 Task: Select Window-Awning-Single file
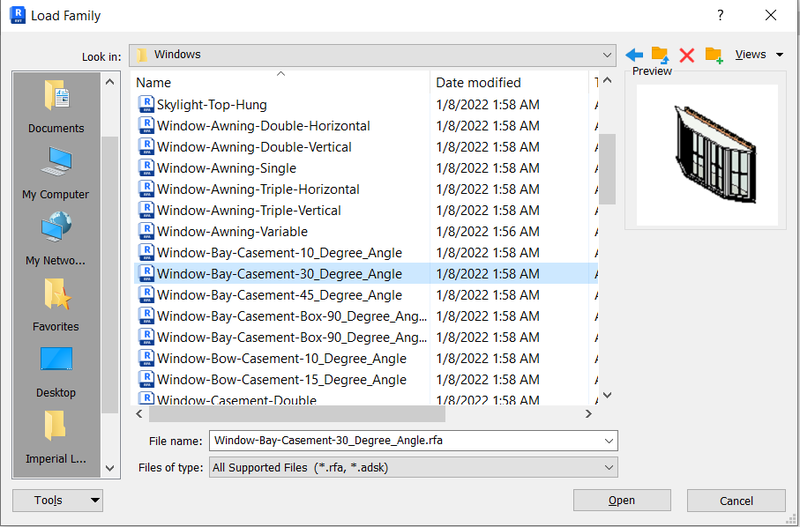[227, 168]
